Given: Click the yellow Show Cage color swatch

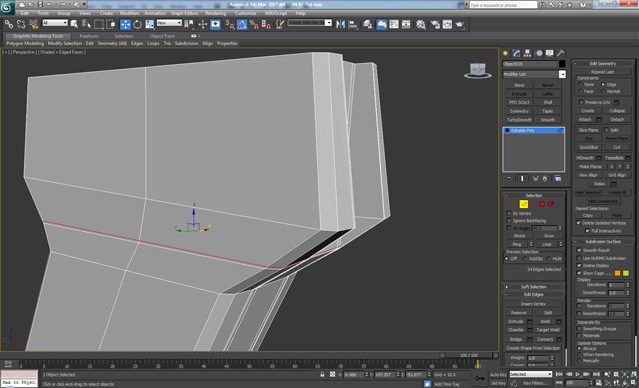Looking at the screenshot, I should tap(626, 273).
